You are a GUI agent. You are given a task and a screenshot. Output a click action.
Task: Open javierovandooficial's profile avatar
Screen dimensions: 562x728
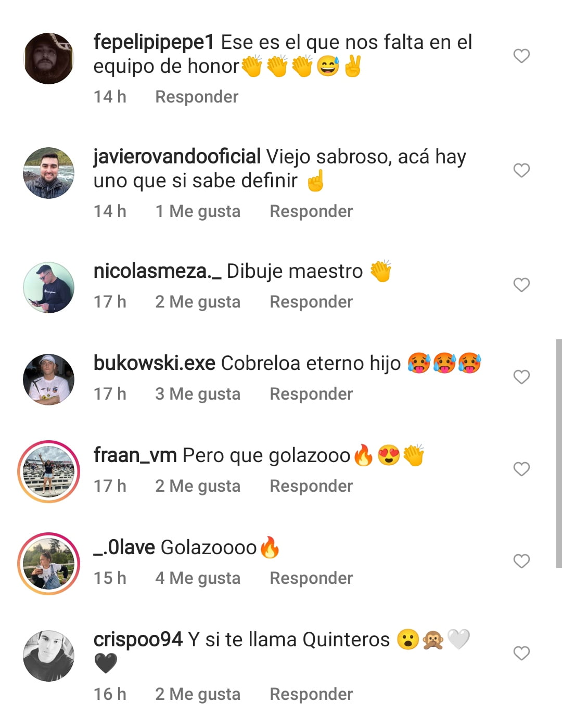click(x=49, y=173)
